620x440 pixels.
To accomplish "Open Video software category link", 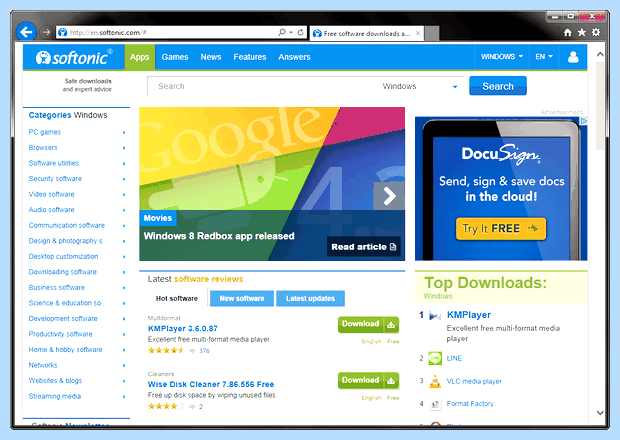I will pos(51,194).
